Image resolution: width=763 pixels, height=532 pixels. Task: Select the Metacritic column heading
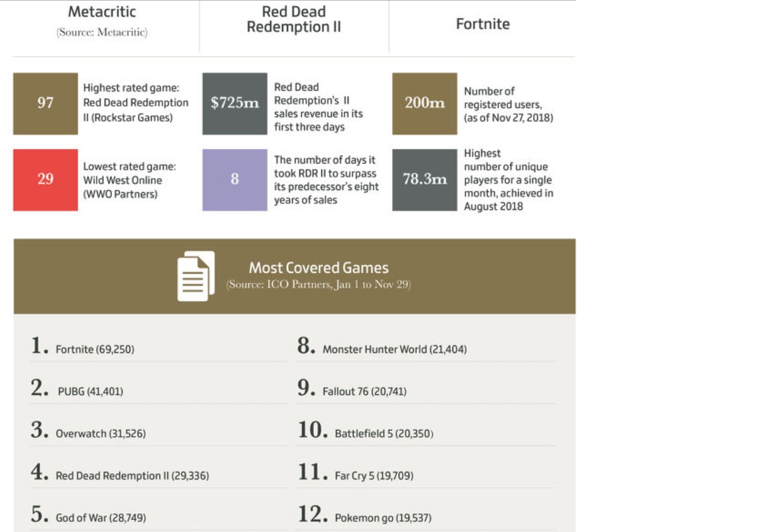101,13
